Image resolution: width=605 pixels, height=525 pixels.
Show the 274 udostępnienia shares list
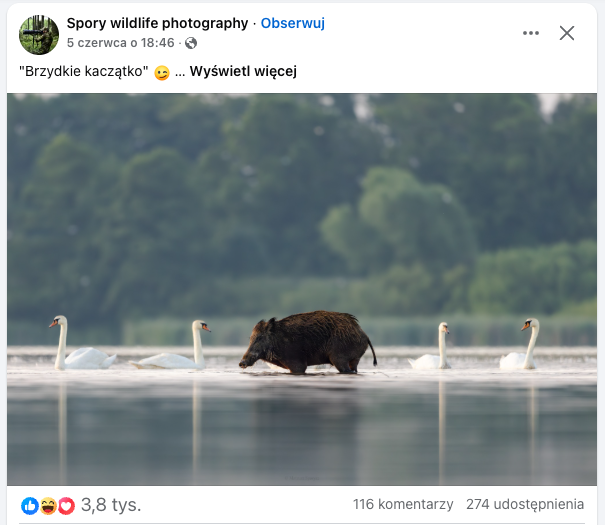525,505
